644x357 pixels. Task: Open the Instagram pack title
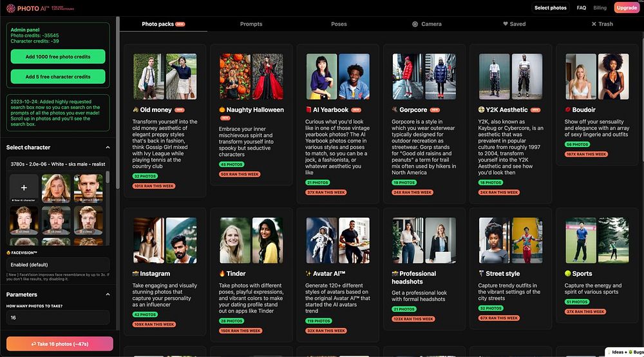(155, 274)
